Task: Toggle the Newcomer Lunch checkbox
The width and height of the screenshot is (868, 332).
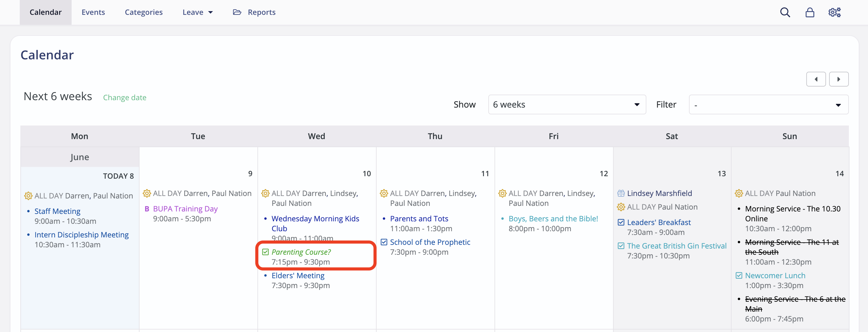Action: [x=739, y=275]
